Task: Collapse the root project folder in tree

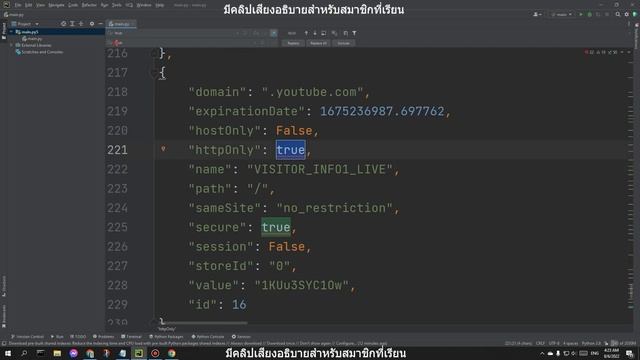Action: (x=11, y=31)
